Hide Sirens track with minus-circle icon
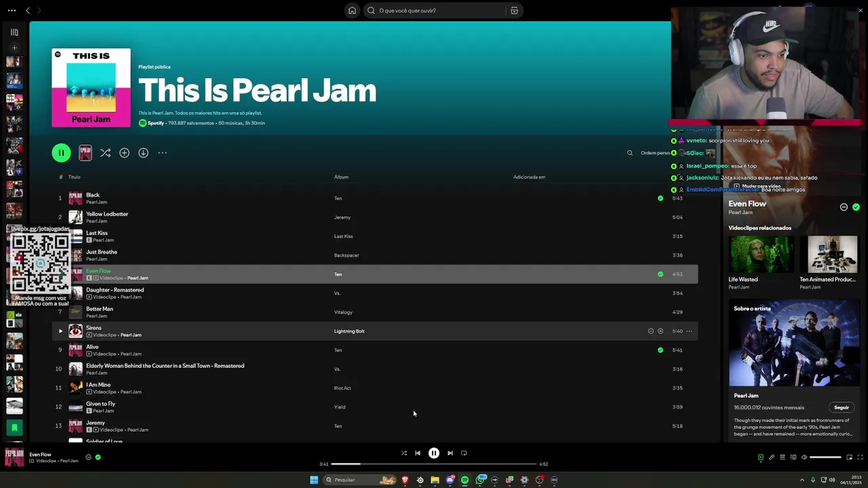The image size is (868, 488). (x=651, y=331)
